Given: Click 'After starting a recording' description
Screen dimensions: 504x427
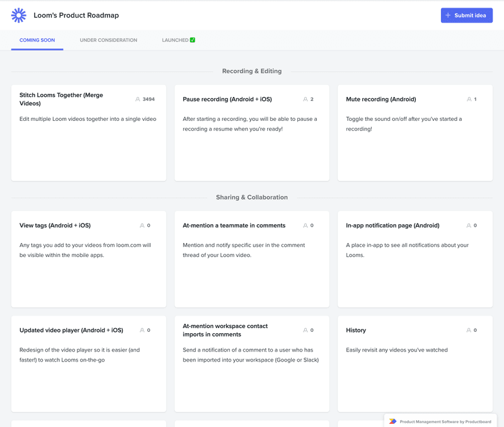Looking at the screenshot, I should point(249,124).
